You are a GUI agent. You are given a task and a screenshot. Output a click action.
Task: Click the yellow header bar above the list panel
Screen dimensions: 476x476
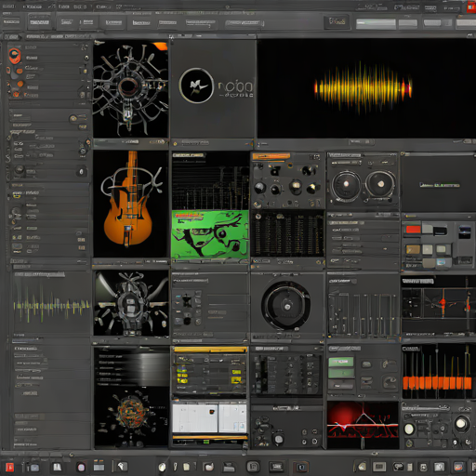pos(210,350)
